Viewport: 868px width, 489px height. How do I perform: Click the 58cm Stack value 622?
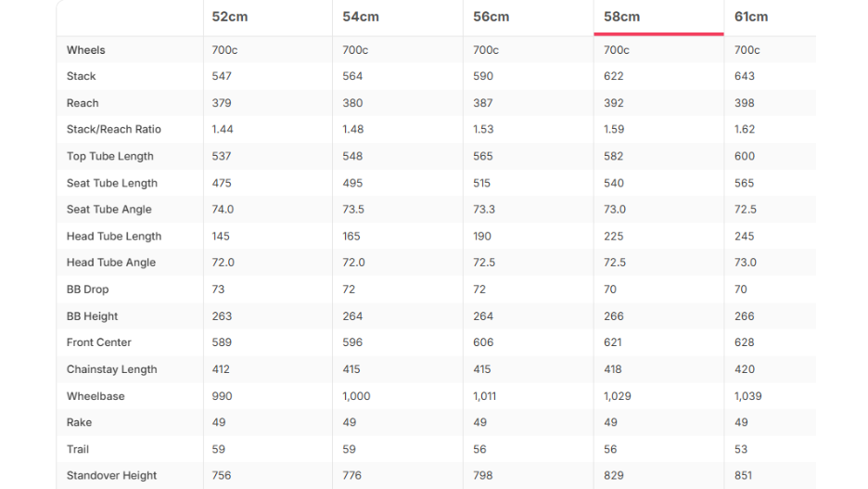613,76
